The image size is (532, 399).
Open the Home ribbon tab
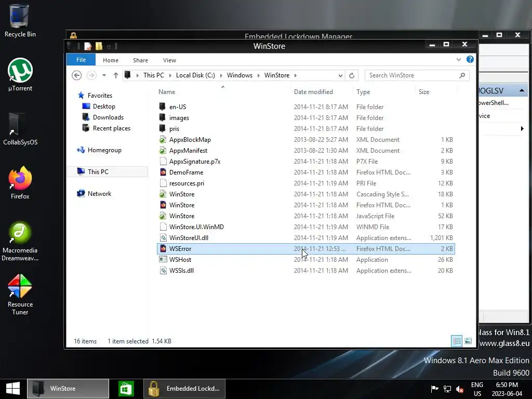coord(111,60)
